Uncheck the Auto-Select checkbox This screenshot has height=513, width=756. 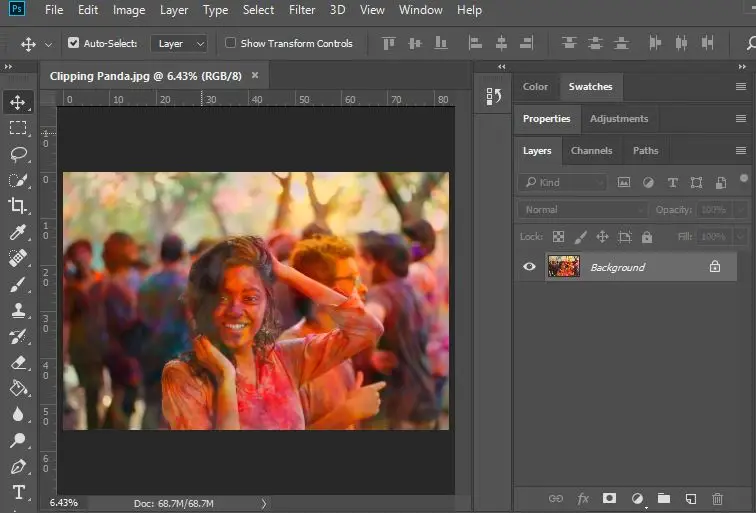(x=73, y=43)
